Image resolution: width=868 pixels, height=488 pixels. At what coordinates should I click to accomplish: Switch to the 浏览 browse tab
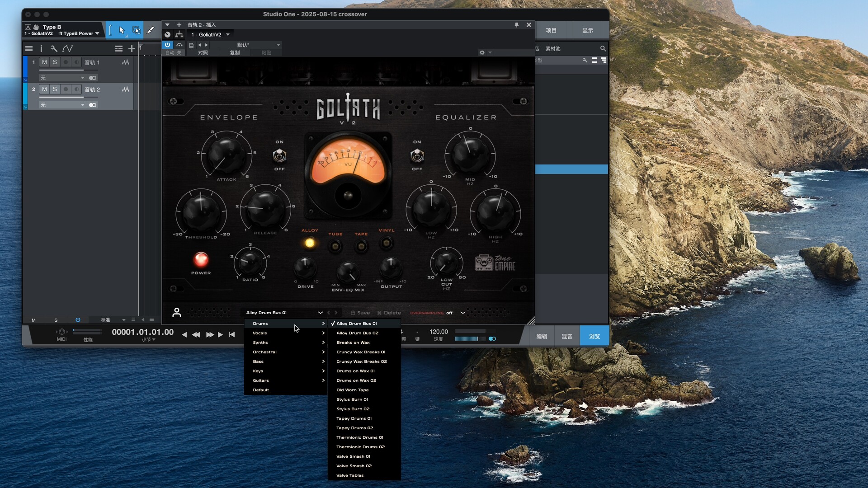[x=594, y=336]
